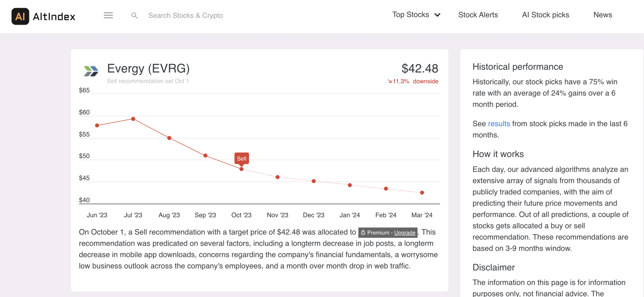Click the Premium lock icon
644x297 pixels.
coord(363,233)
